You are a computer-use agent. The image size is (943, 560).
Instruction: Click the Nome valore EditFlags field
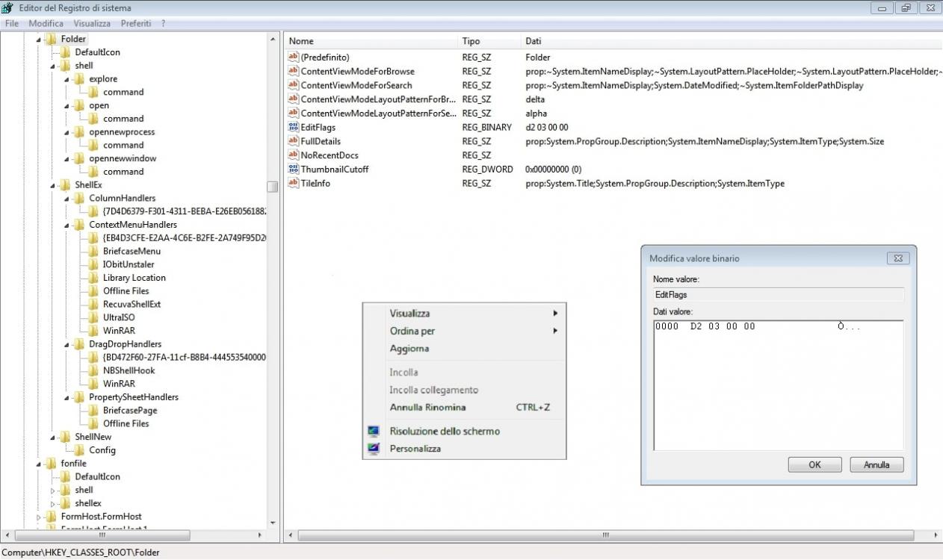[778, 295]
